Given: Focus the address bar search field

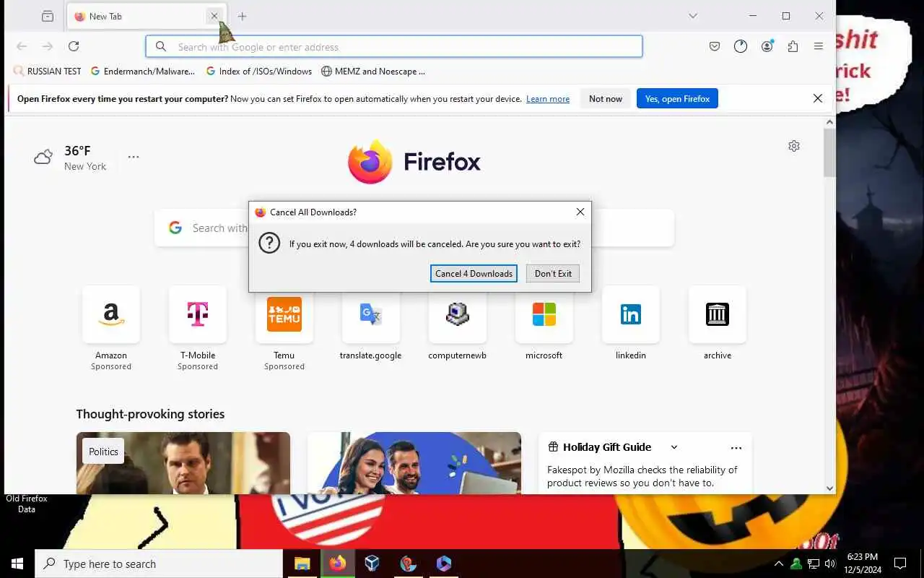Looking at the screenshot, I should (x=394, y=46).
